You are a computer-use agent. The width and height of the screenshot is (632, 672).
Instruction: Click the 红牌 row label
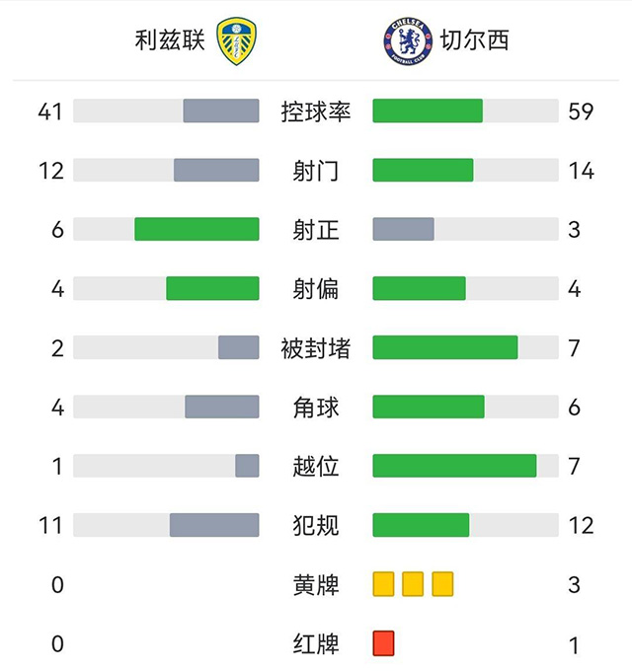tap(316, 644)
